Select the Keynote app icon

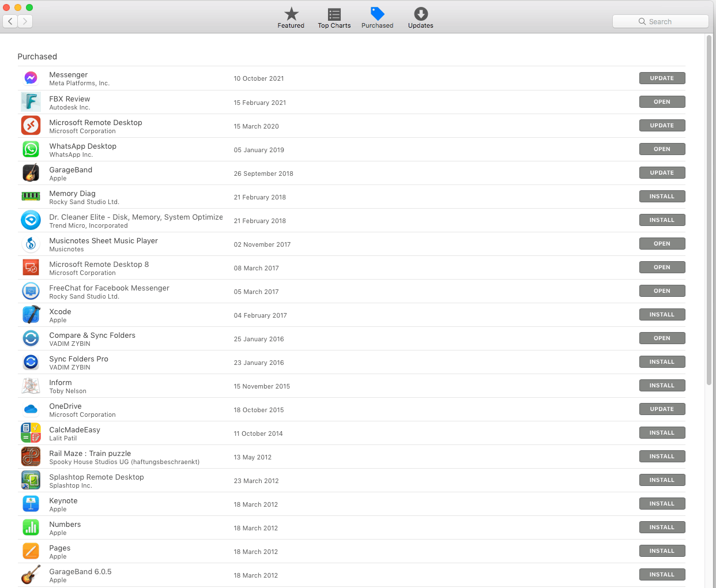(31, 503)
